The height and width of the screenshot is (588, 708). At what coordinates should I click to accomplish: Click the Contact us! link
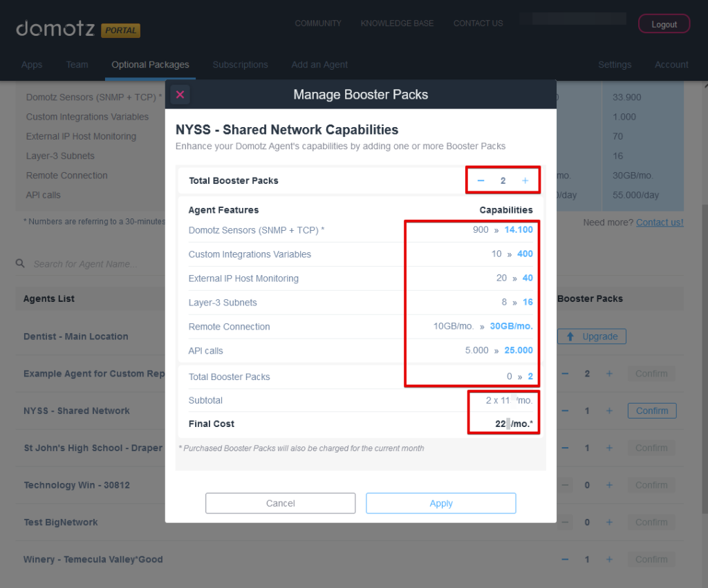click(660, 222)
